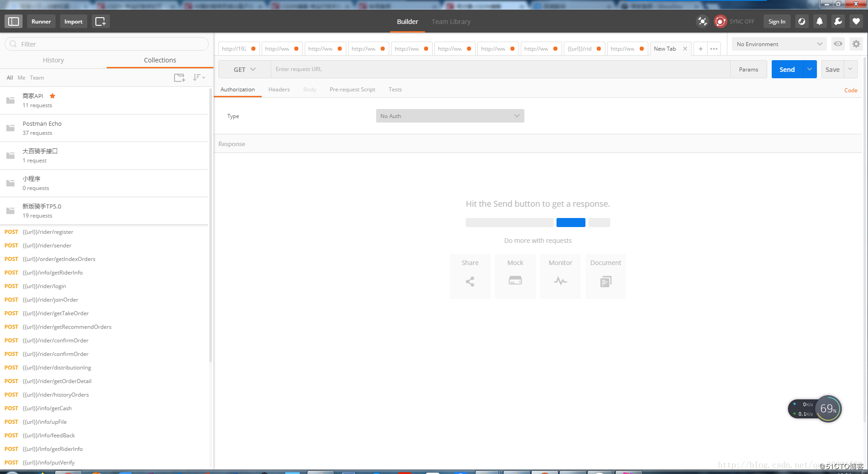This screenshot has width=868, height=474.
Task: Open a new window icon
Action: pos(100,21)
